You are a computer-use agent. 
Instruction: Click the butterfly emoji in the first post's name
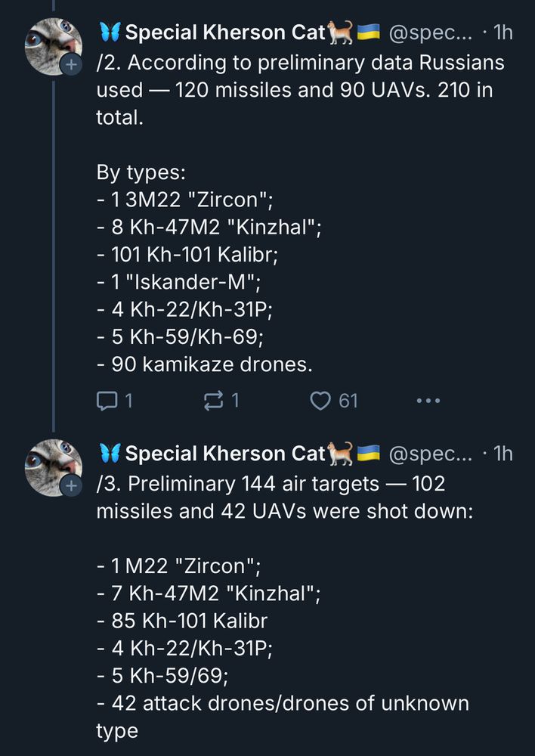point(110,32)
